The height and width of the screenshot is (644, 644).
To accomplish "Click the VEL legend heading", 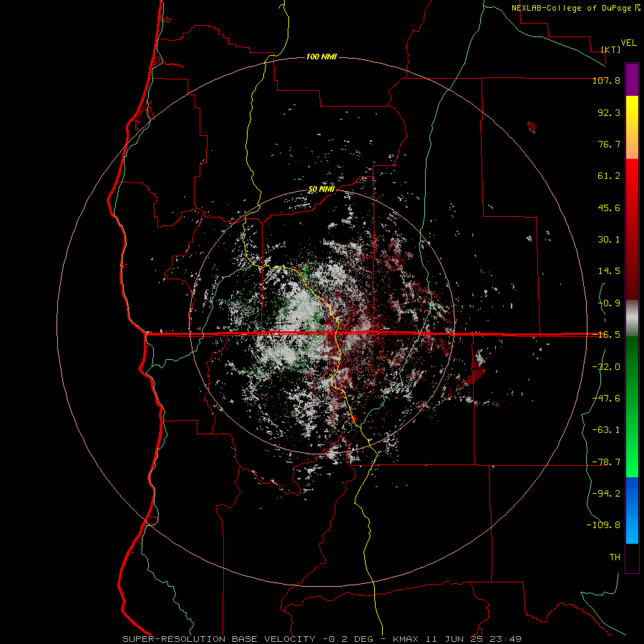I will coord(628,43).
